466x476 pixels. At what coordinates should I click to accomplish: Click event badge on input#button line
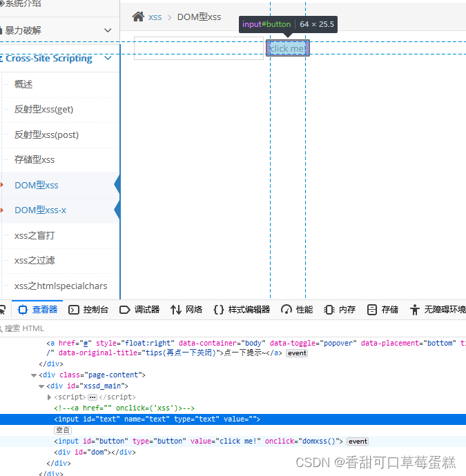[358, 441]
